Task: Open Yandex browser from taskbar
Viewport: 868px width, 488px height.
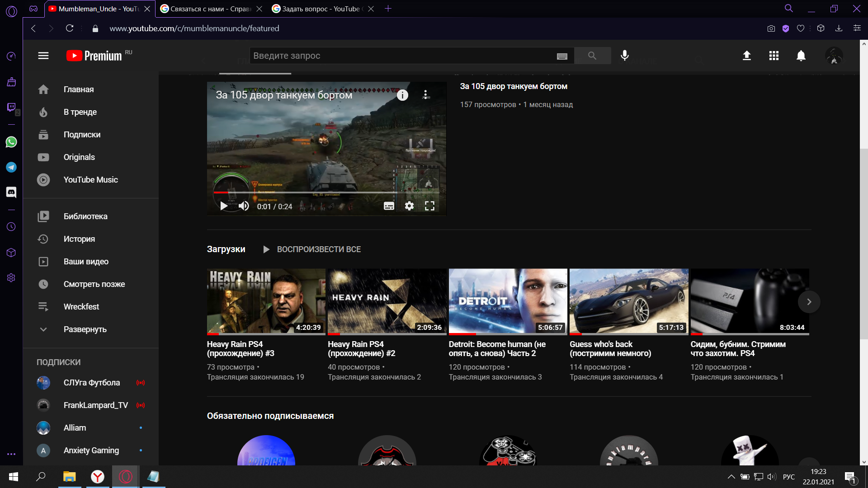Action: 98,477
